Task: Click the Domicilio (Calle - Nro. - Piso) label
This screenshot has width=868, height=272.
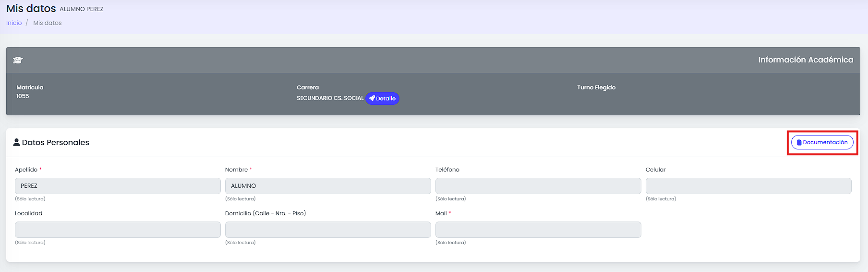Action: 265,213
